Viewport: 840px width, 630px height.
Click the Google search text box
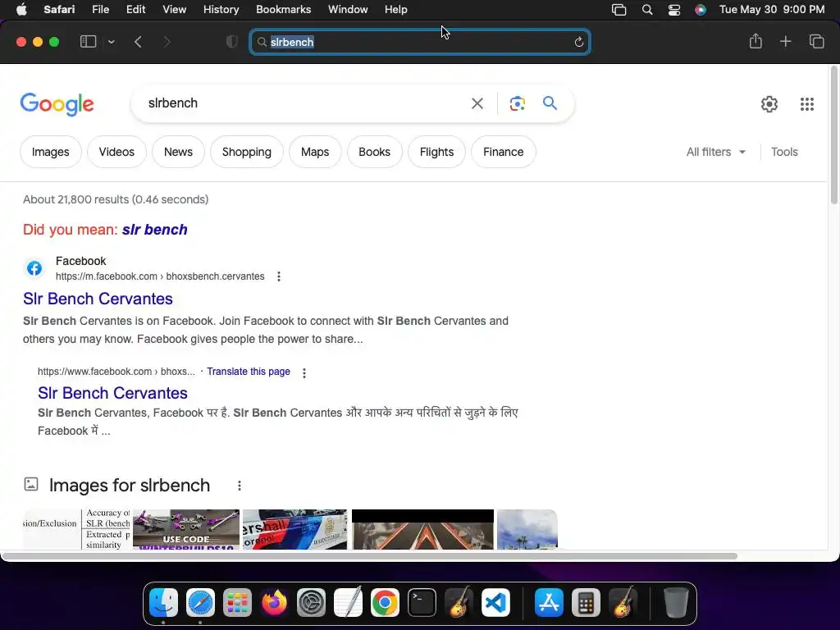(x=305, y=103)
